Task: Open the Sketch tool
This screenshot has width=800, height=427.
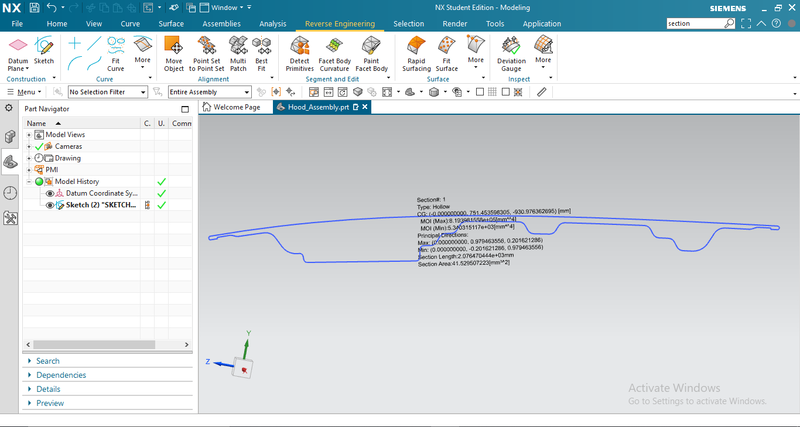Action: 44,51
